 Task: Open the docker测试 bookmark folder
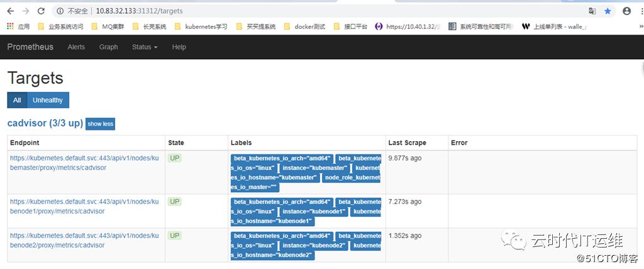pos(305,26)
